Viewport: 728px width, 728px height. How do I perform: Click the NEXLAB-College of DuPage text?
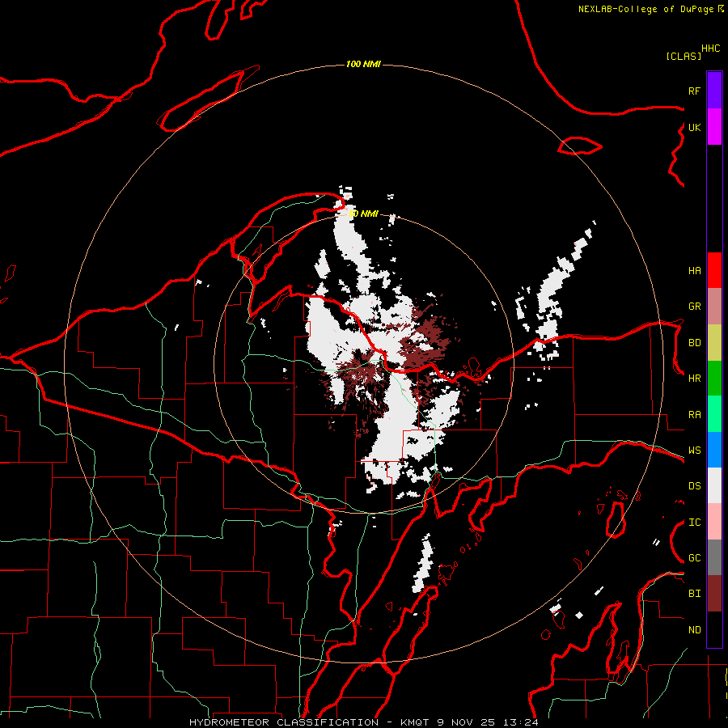click(645, 9)
